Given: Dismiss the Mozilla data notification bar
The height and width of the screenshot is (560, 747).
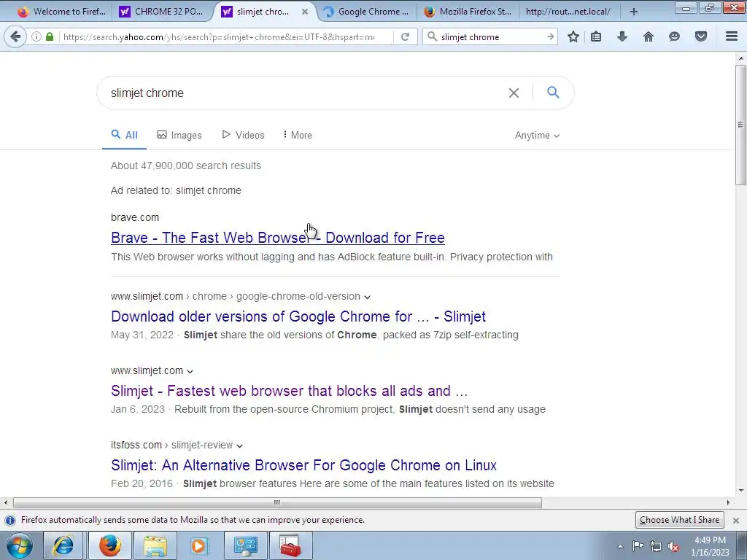Looking at the screenshot, I should click(x=736, y=520).
